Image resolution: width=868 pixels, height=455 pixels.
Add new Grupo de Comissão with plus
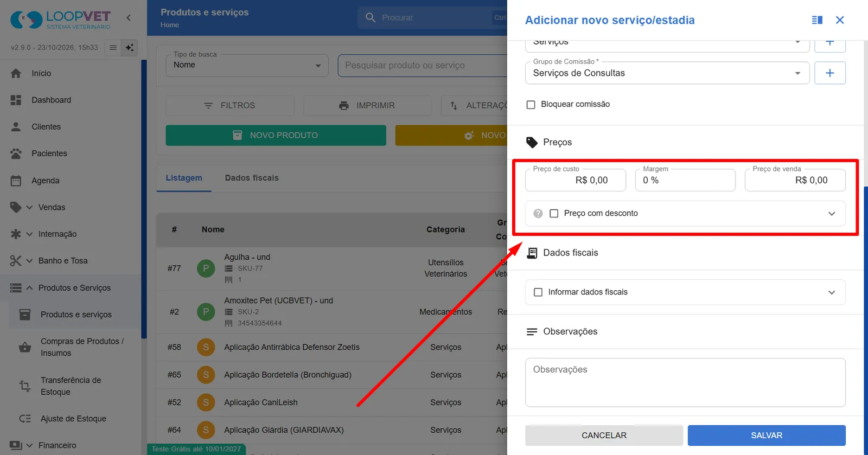[x=830, y=73]
